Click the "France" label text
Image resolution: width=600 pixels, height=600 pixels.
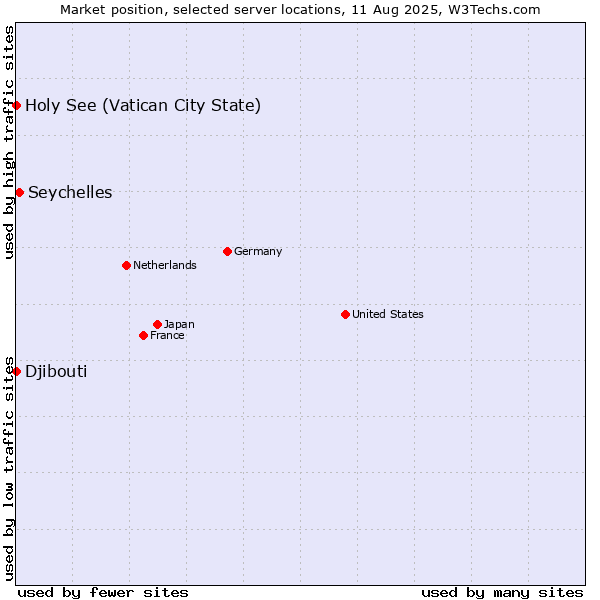click(x=167, y=336)
